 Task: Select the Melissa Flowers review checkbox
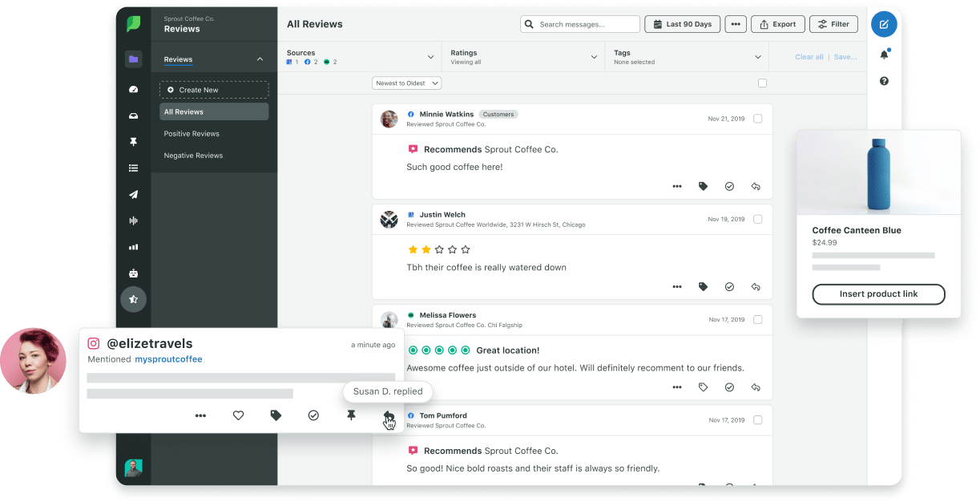coord(758,319)
